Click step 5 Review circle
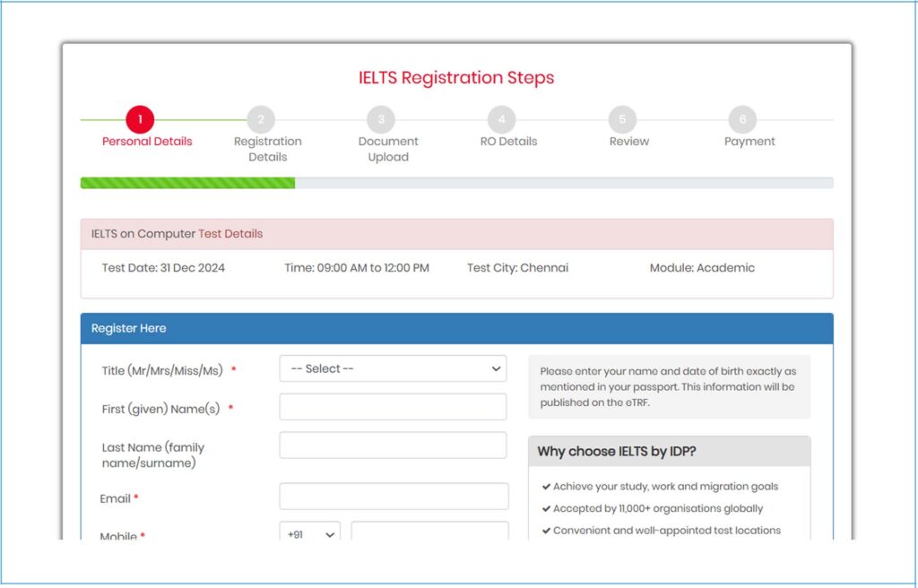Image resolution: width=918 pixels, height=588 pixels. 622,119
